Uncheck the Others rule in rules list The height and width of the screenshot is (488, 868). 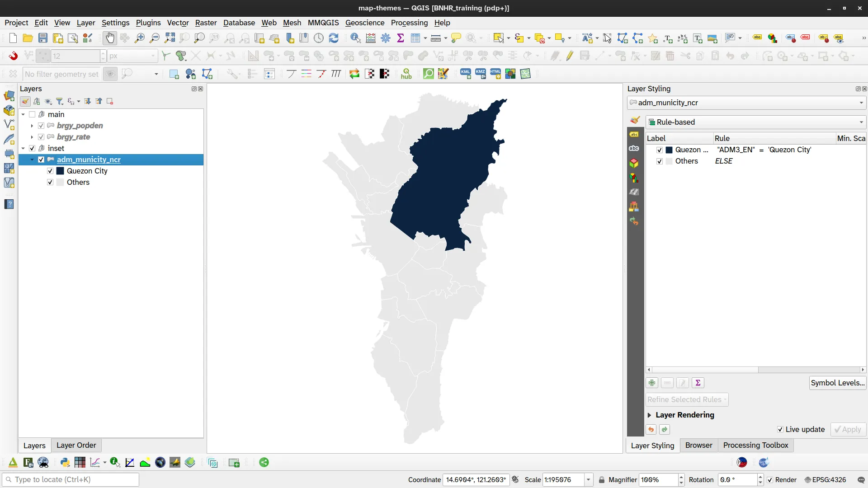click(x=660, y=161)
